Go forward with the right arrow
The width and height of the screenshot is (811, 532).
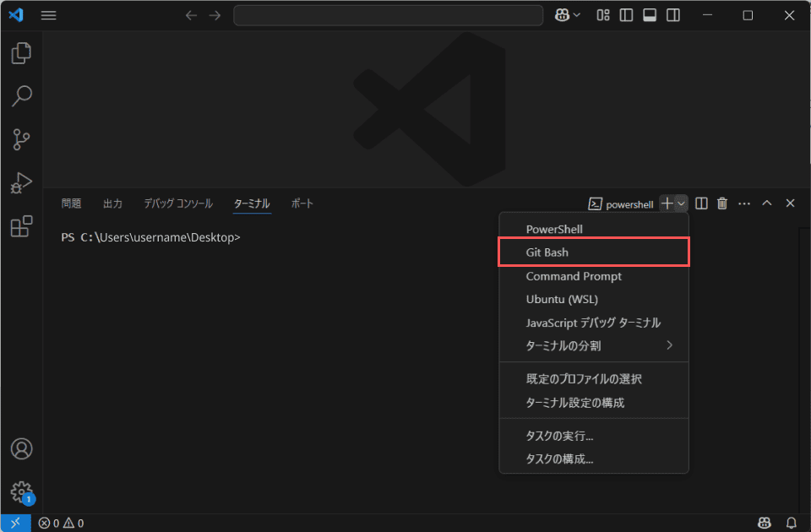point(215,15)
